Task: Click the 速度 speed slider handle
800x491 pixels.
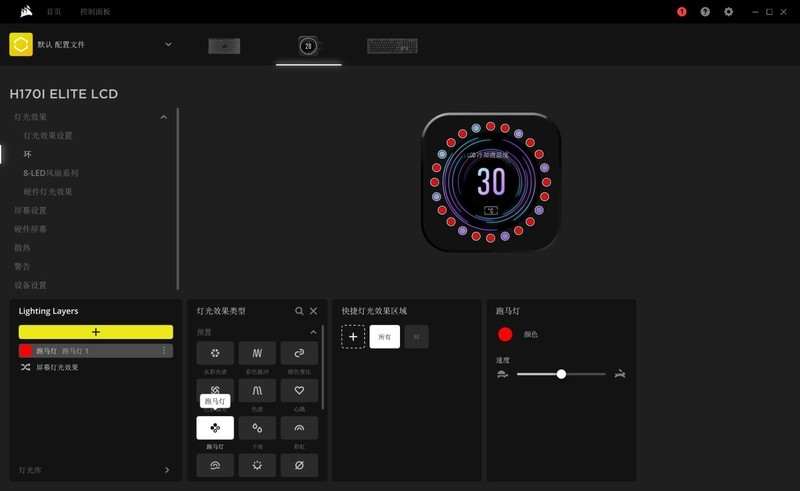Action: (561, 374)
